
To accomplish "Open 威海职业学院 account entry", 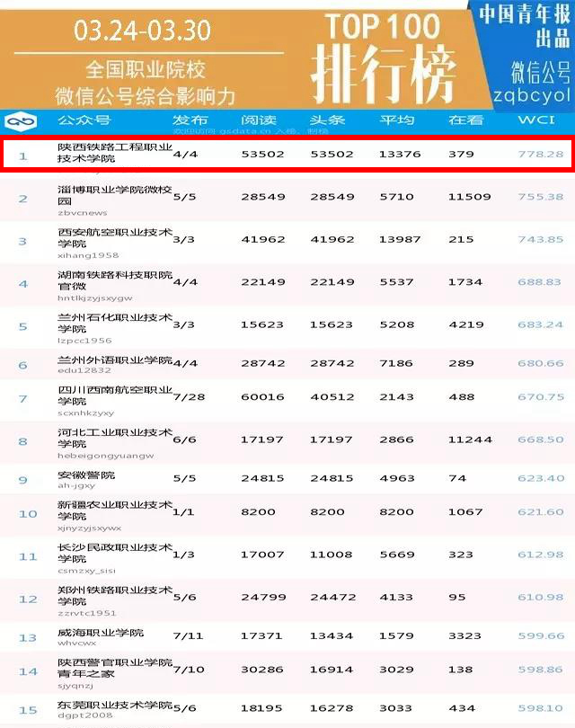I will point(101,633).
